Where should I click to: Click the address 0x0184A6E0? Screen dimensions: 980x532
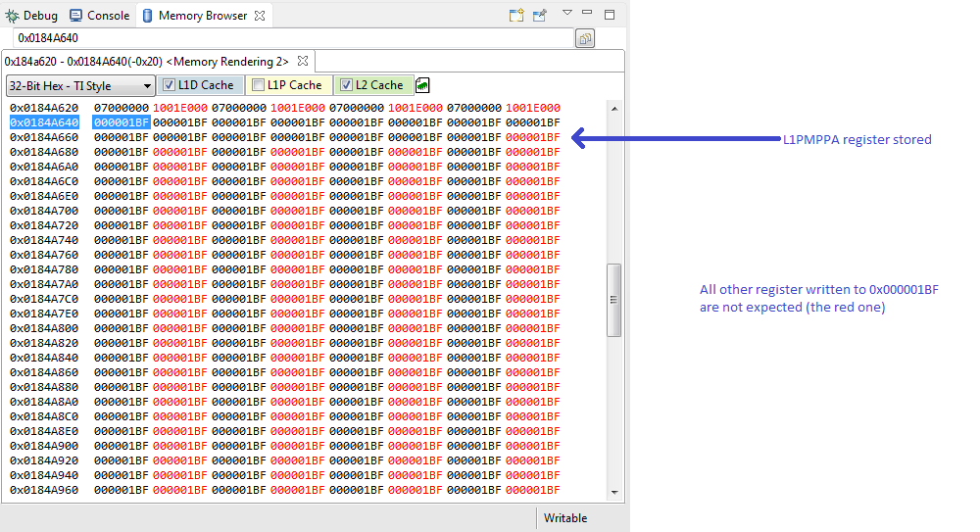[44, 196]
